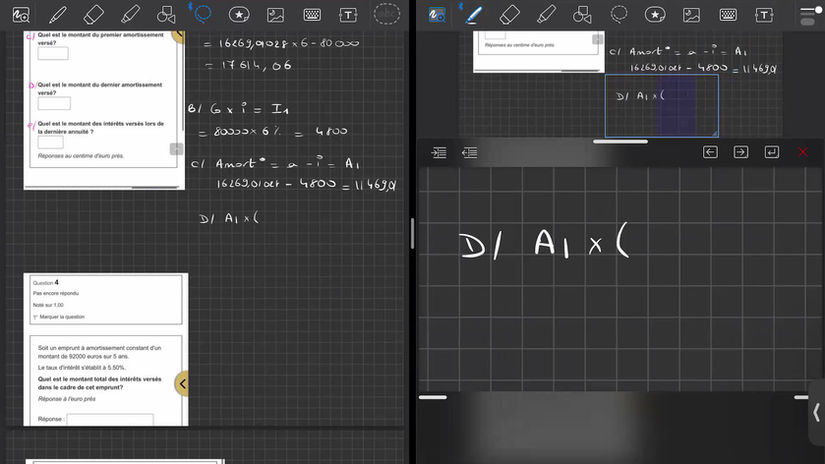Increase indent in zoom window bar
This screenshot has height=464, width=825.
pos(439,153)
